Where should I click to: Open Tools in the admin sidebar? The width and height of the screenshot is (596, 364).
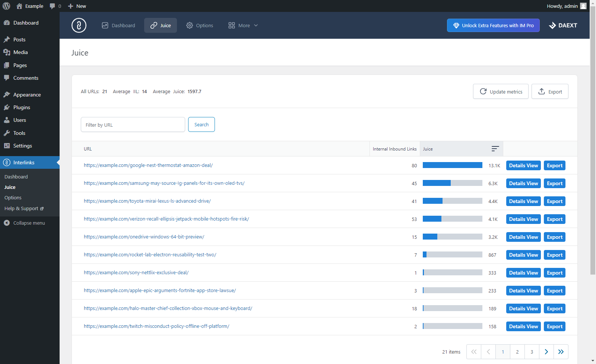pyautogui.click(x=30, y=133)
